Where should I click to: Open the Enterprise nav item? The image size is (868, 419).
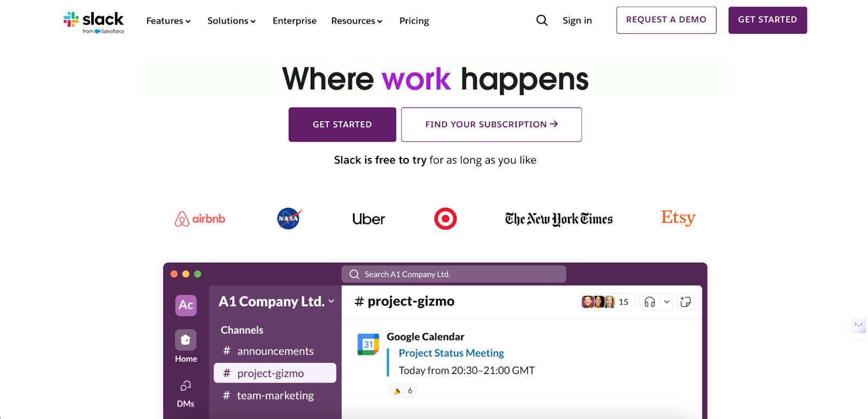point(295,21)
